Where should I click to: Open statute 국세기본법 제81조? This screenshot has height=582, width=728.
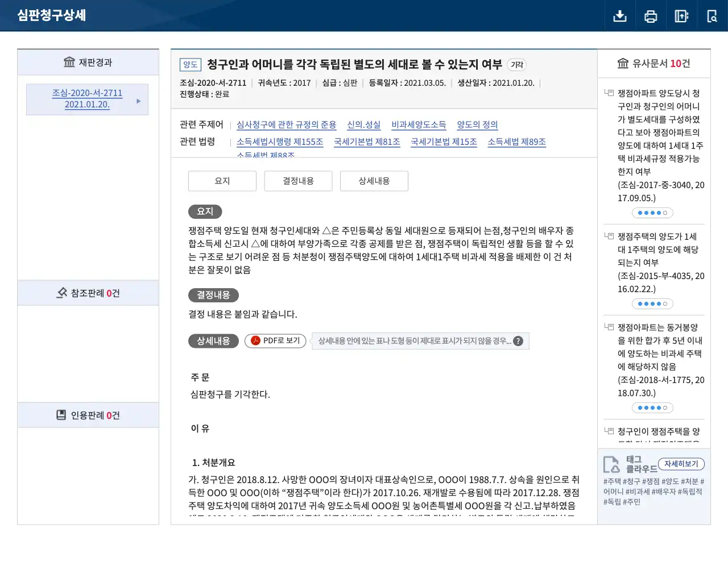click(367, 142)
